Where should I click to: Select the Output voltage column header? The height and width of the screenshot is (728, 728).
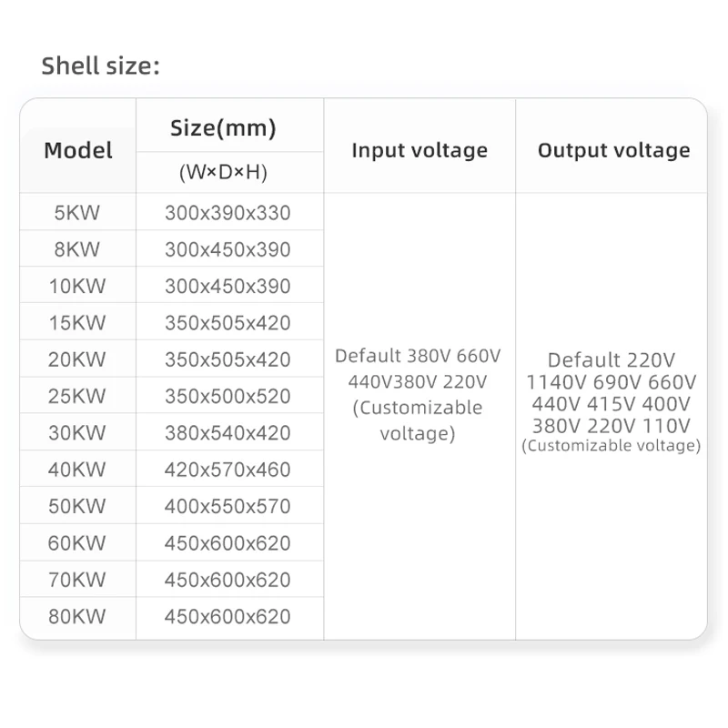(x=613, y=150)
